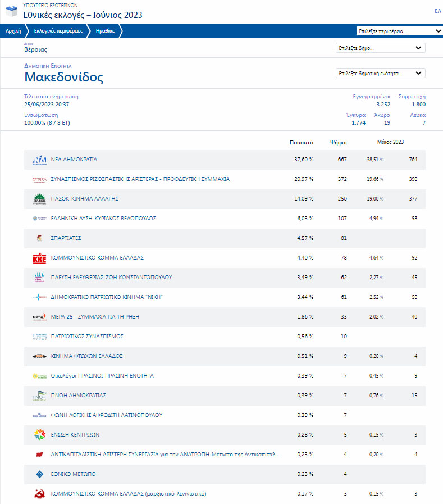The height and width of the screenshot is (504, 443).
Task: Select the Ημαθίας breadcrumb item
Action: click(106, 31)
